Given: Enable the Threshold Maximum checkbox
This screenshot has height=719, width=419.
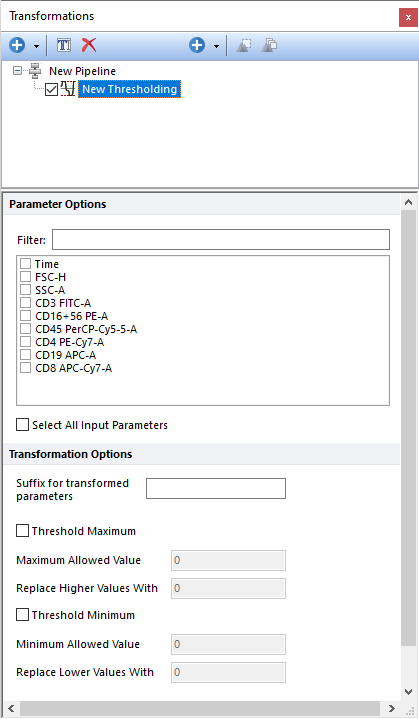Looking at the screenshot, I should pyautogui.click(x=22, y=531).
